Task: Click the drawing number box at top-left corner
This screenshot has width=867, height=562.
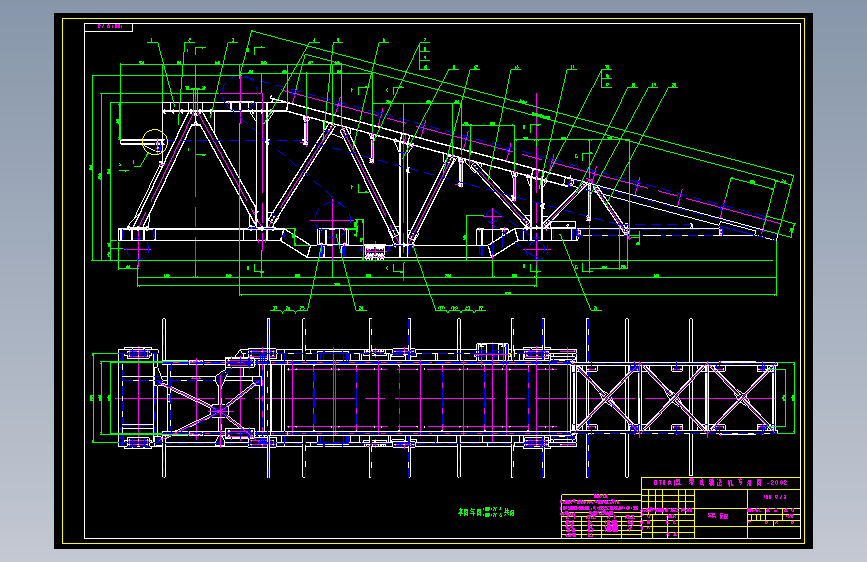Action: pyautogui.click(x=109, y=27)
